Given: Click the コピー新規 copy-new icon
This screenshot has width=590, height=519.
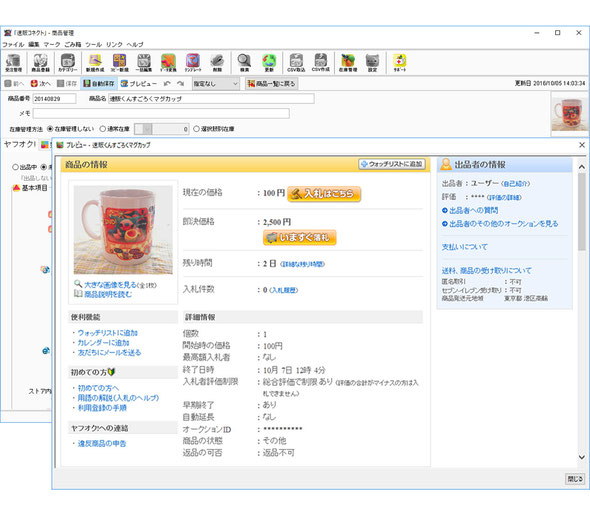Looking at the screenshot, I should pyautogui.click(x=120, y=63).
